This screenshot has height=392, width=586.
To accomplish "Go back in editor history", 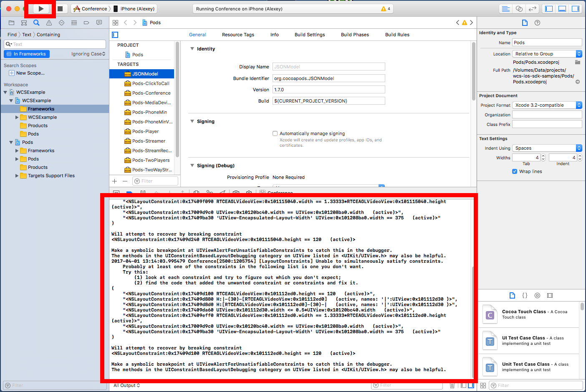I will (125, 23).
